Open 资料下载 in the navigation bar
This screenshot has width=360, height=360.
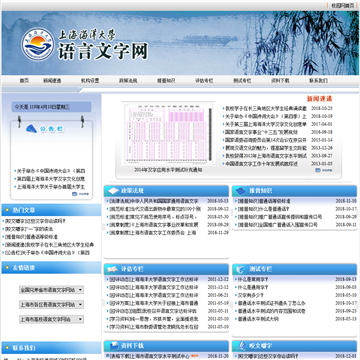tap(280, 81)
